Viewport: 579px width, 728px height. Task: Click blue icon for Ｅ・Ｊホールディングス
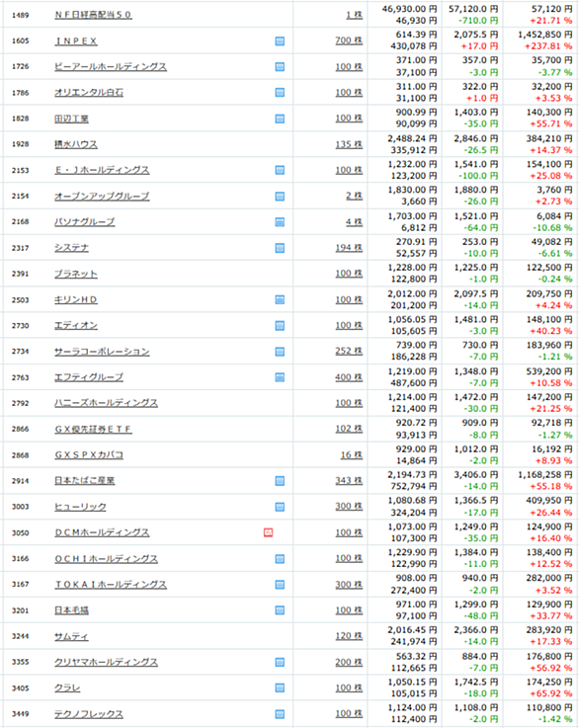coord(280,170)
